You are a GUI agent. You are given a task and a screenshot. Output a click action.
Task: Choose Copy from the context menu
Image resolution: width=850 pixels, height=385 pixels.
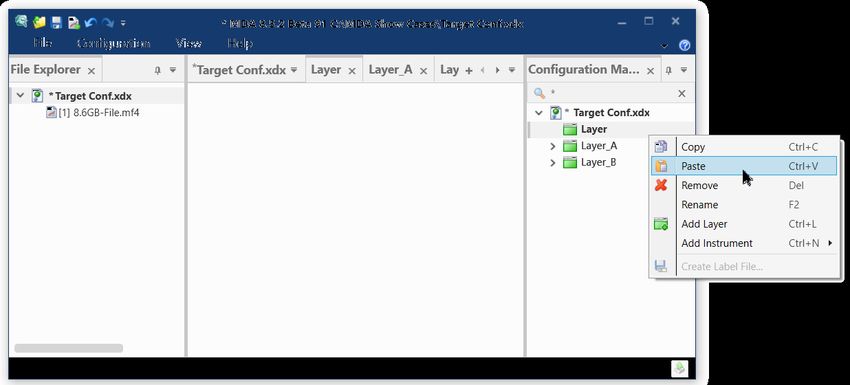click(x=743, y=147)
